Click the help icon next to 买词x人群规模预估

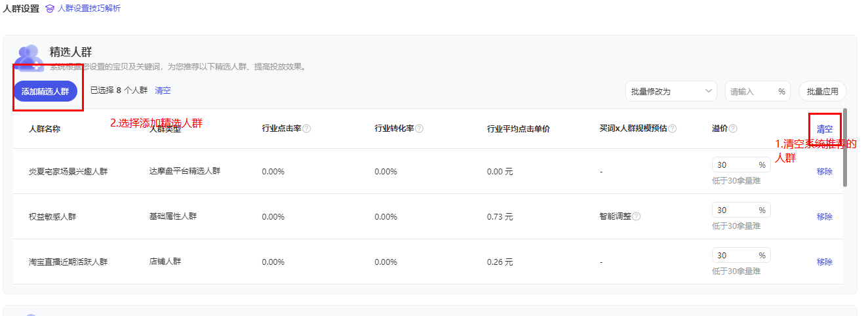coord(673,128)
